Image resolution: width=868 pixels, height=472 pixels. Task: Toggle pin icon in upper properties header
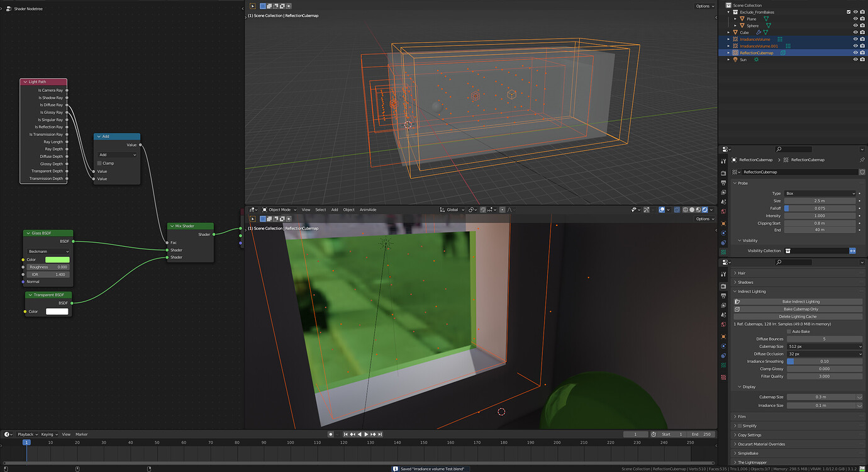(862, 160)
